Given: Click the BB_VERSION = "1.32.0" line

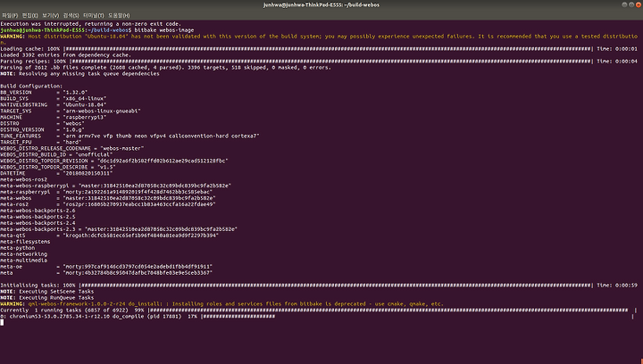Looking at the screenshot, I should click(44, 93).
